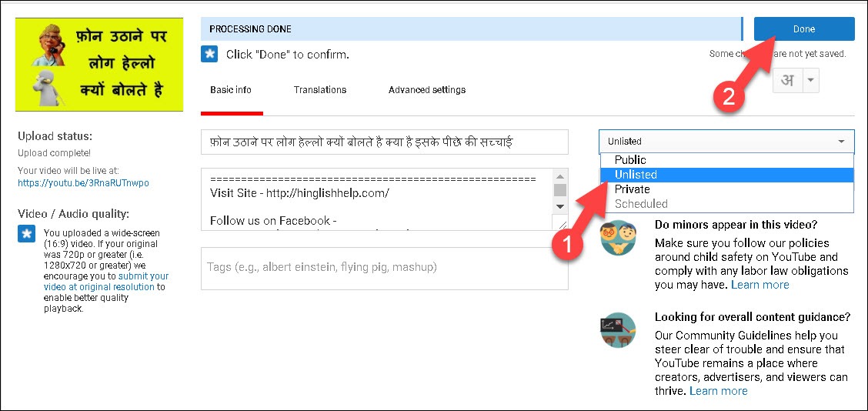Expand the language input dropdown arrow

click(810, 81)
